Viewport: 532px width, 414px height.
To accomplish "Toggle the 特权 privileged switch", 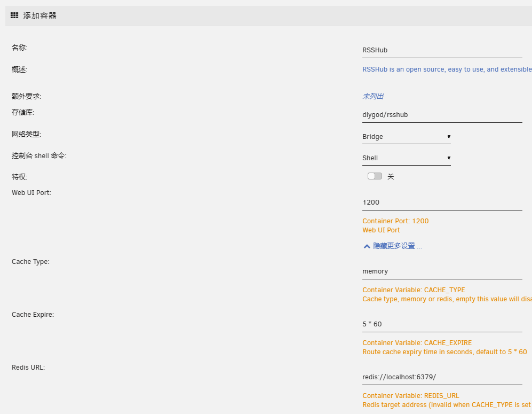I will coord(375,176).
